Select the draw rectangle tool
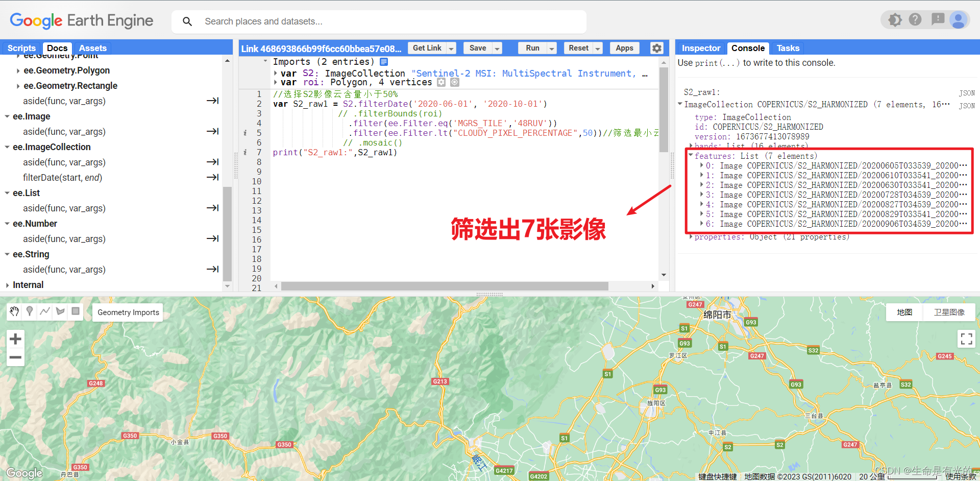 tap(76, 311)
